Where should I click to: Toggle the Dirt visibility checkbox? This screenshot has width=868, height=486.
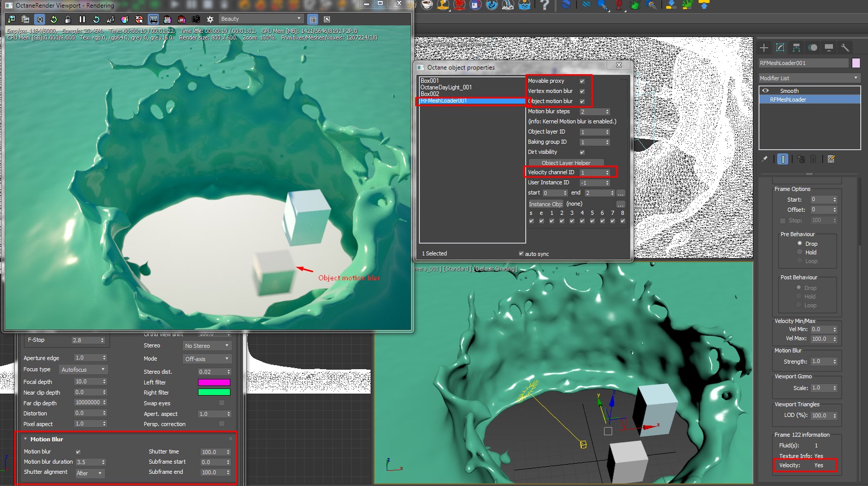[x=582, y=152]
